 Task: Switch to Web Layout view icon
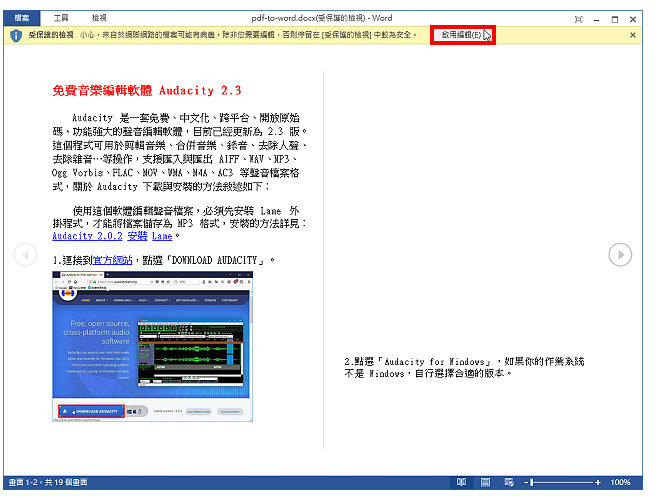(509, 482)
